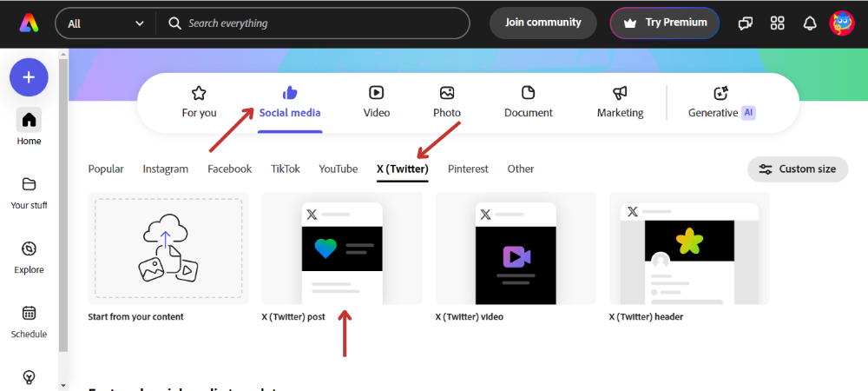This screenshot has width=868, height=391.
Task: Open notifications bell icon
Action: click(810, 23)
